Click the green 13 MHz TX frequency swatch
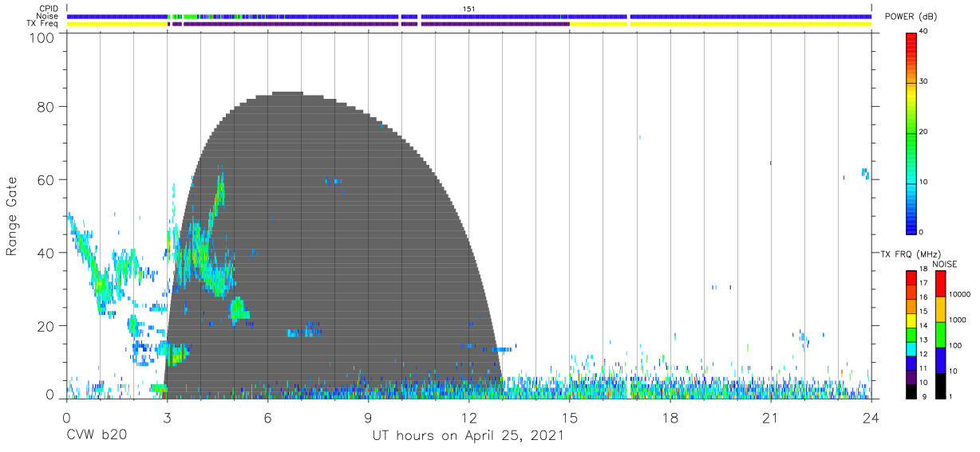This screenshot has width=980, height=452. [x=911, y=335]
